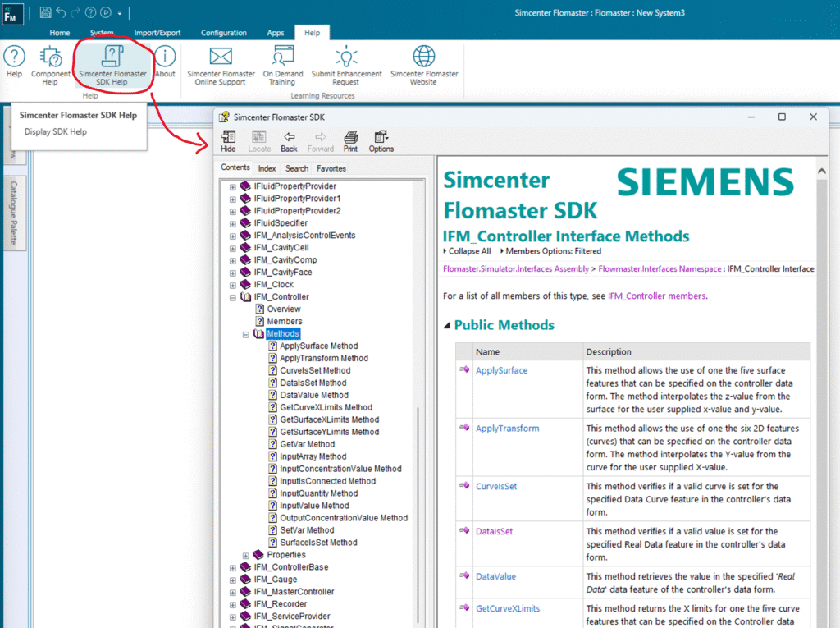Viewport: 840px width, 628px height.
Task: Open the Configuration ribbon tab
Action: pyautogui.click(x=224, y=33)
